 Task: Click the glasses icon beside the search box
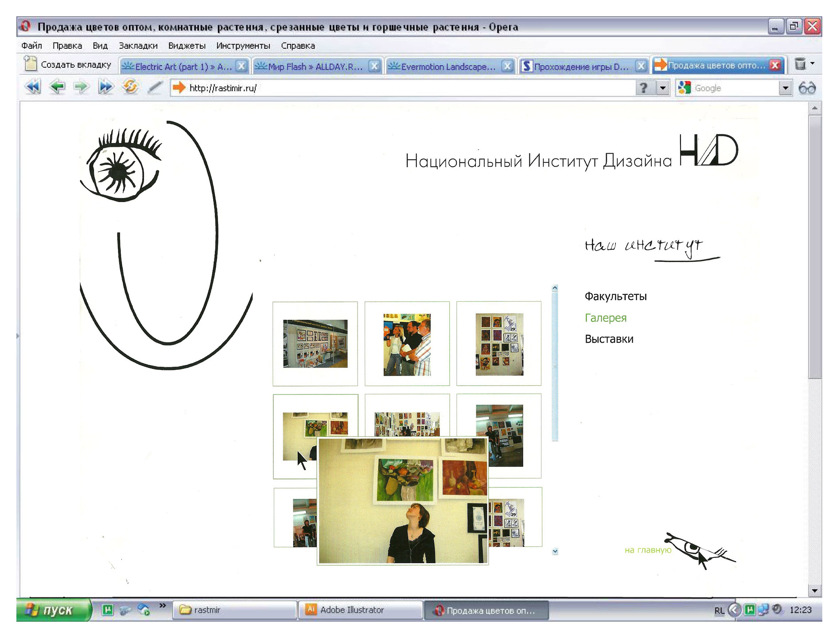click(x=807, y=88)
